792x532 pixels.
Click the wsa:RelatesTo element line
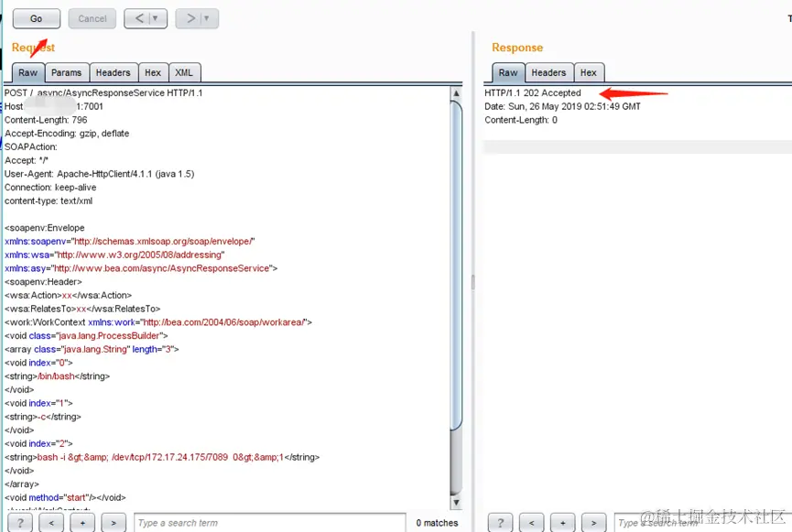point(82,309)
